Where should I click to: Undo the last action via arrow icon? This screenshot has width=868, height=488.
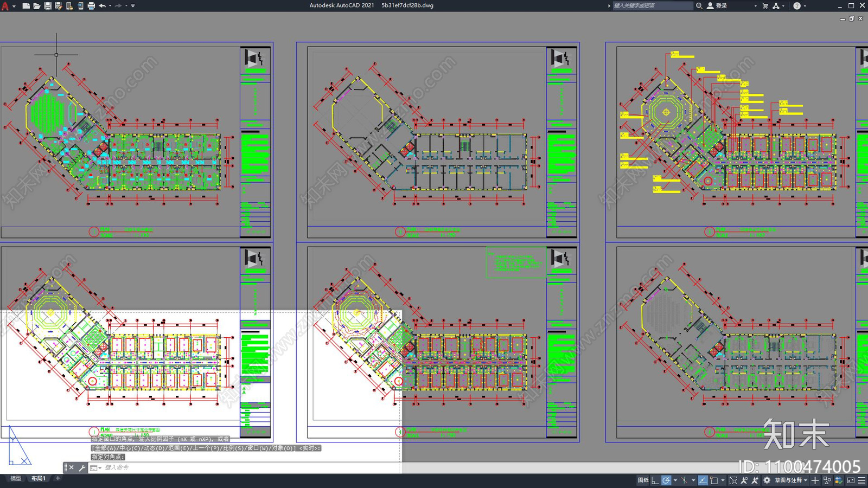[x=102, y=6]
